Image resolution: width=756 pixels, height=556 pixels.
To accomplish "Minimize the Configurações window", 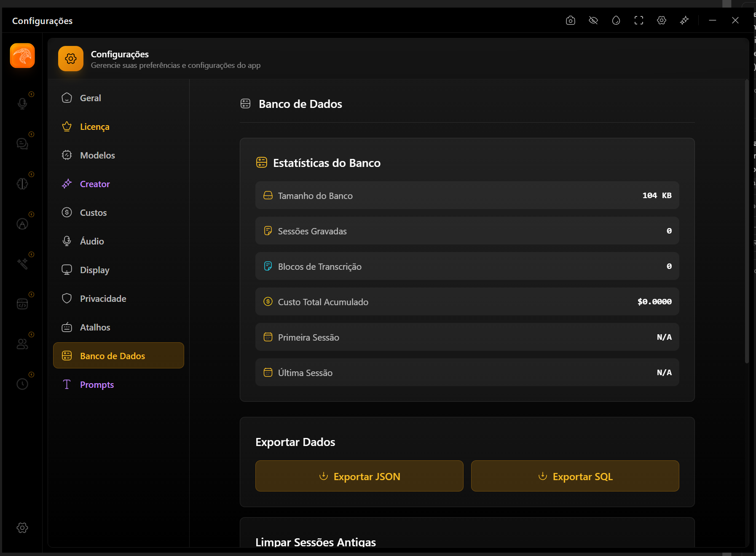I will [x=713, y=20].
